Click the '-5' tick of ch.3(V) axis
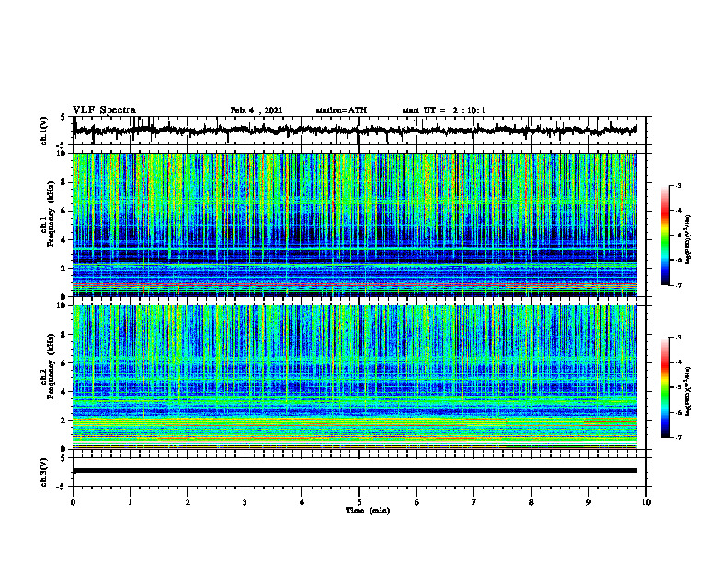This screenshot has width=728, height=563. click(x=62, y=487)
